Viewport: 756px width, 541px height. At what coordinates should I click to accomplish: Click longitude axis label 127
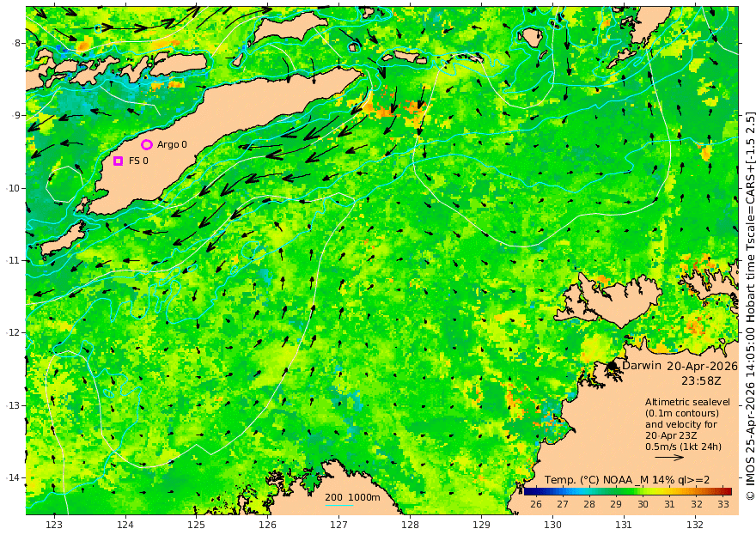[x=339, y=525]
